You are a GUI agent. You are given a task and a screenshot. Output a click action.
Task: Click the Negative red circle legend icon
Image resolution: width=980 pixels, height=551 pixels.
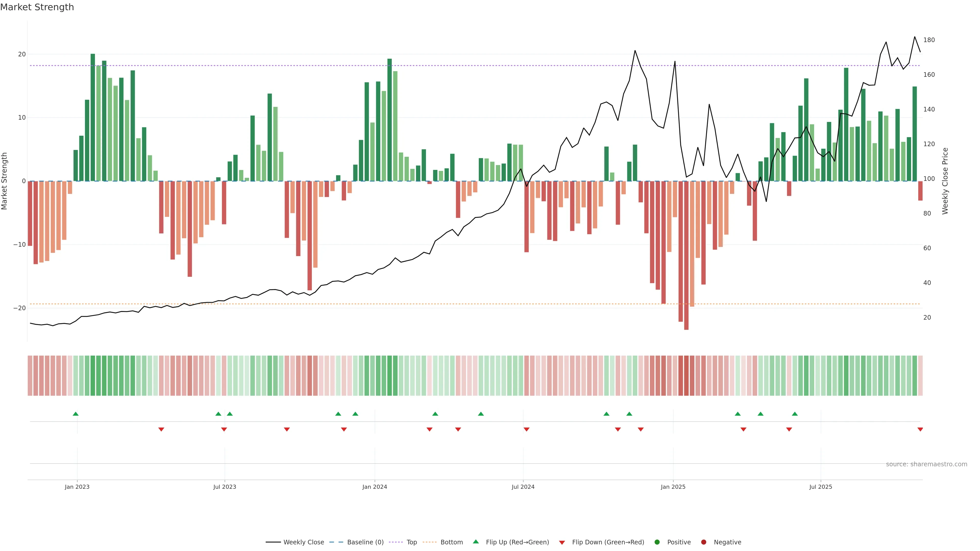703,542
